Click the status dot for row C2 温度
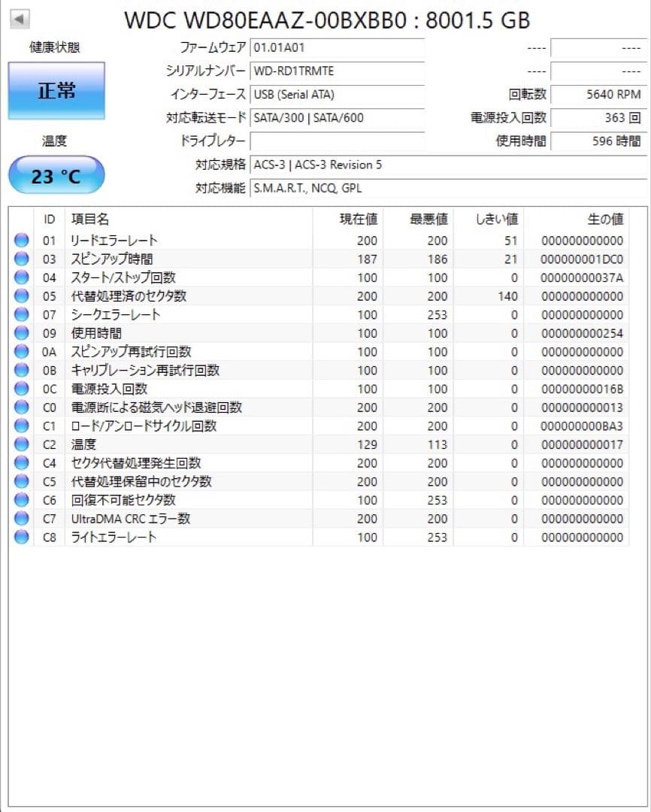Image resolution: width=651 pixels, height=812 pixels. coord(22,444)
